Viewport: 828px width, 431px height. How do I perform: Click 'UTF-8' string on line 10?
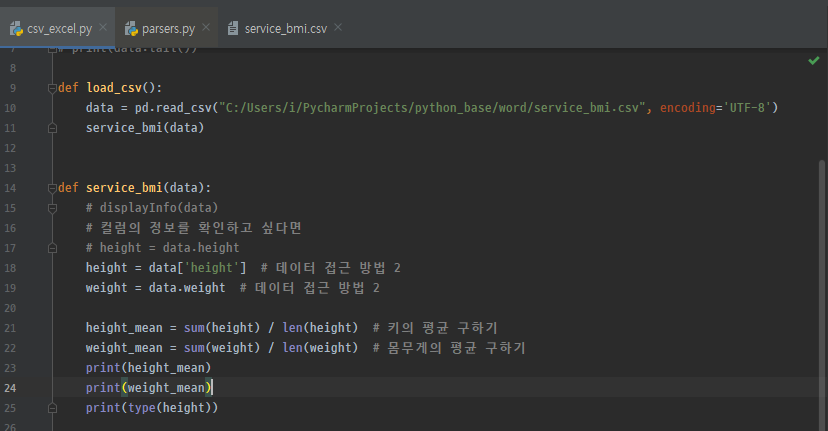(747, 108)
